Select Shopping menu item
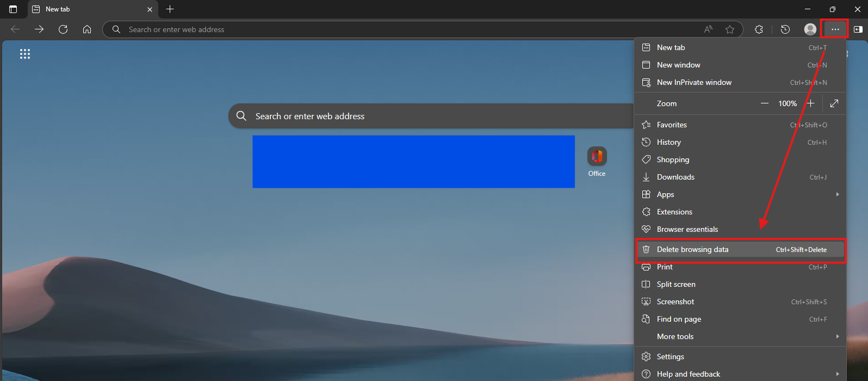This screenshot has height=381, width=868. click(740, 159)
